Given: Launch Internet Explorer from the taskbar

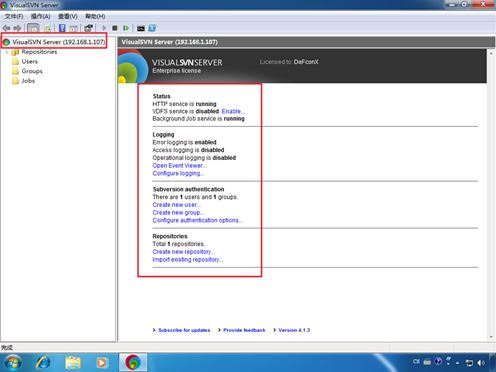Looking at the screenshot, I should tap(43, 363).
